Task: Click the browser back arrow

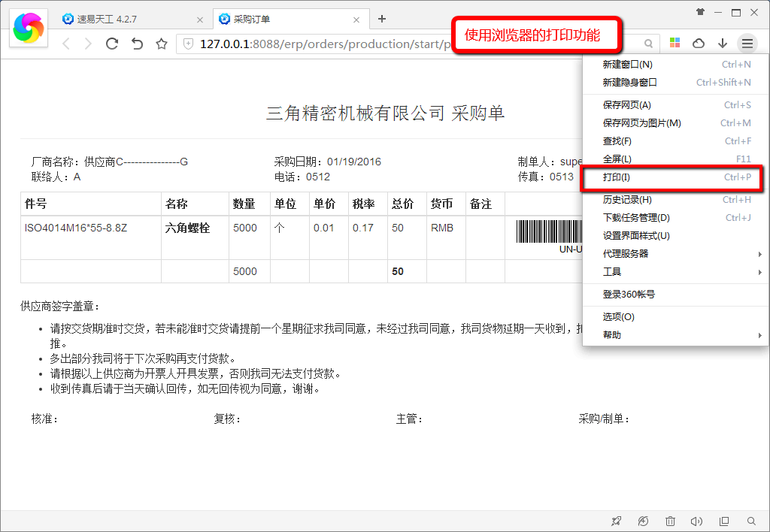Action: tap(66, 44)
